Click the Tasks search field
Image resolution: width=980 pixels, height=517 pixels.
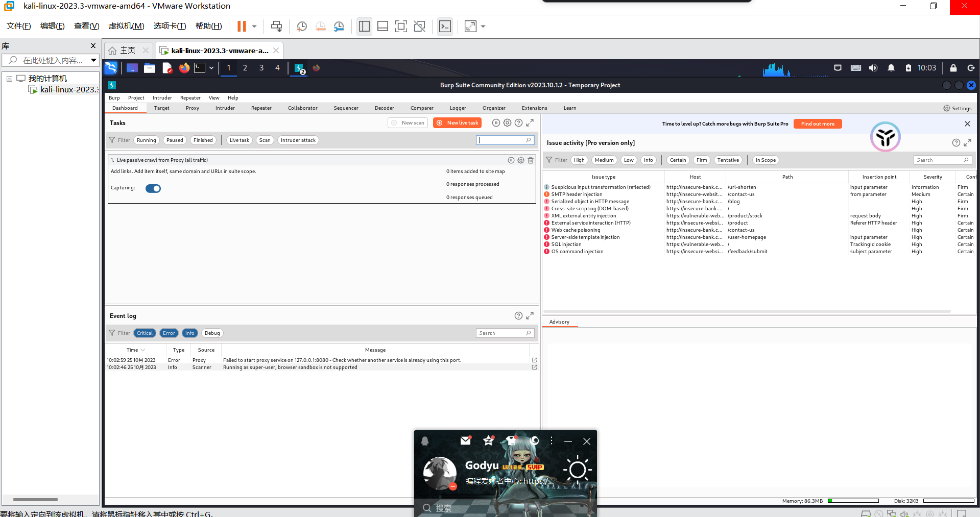[x=505, y=140]
